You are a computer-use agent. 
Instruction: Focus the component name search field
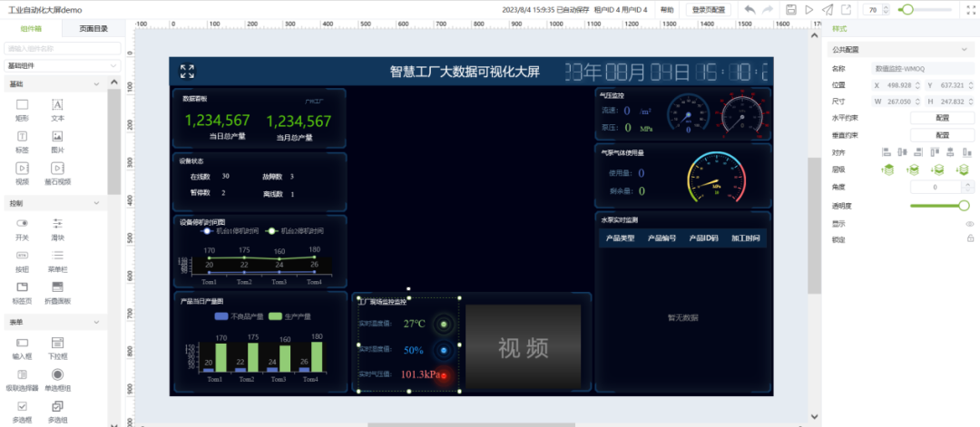pyautogui.click(x=62, y=48)
